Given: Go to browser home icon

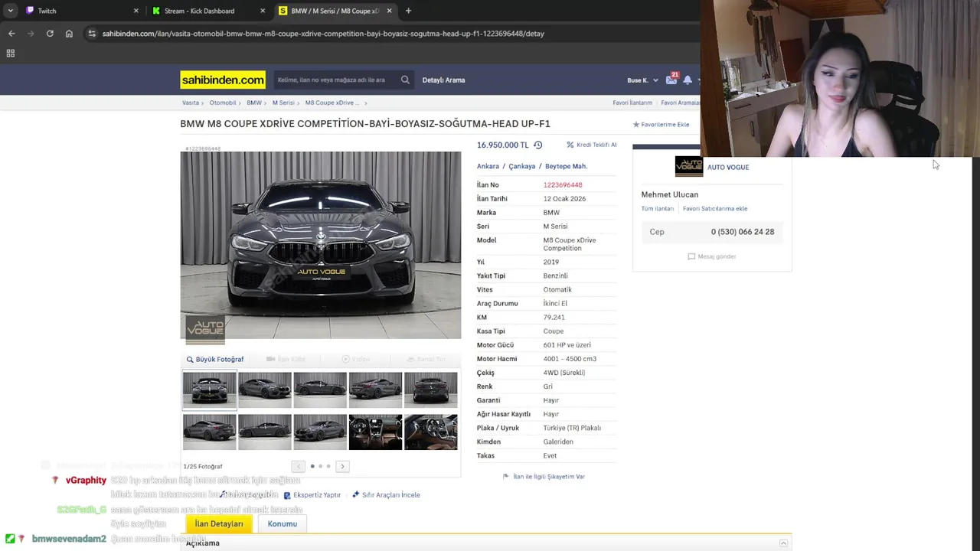Looking at the screenshot, I should coord(69,34).
